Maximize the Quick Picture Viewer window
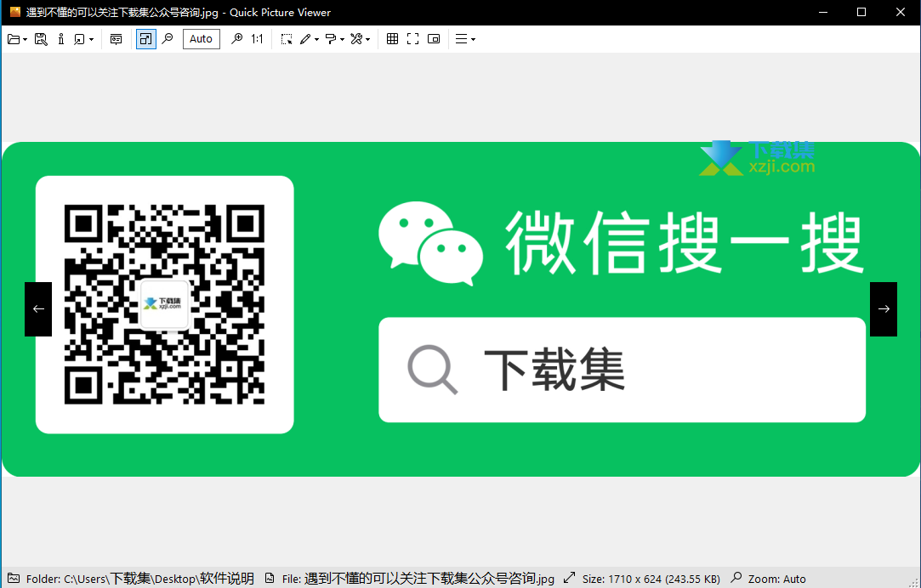The image size is (921, 588). (x=861, y=13)
